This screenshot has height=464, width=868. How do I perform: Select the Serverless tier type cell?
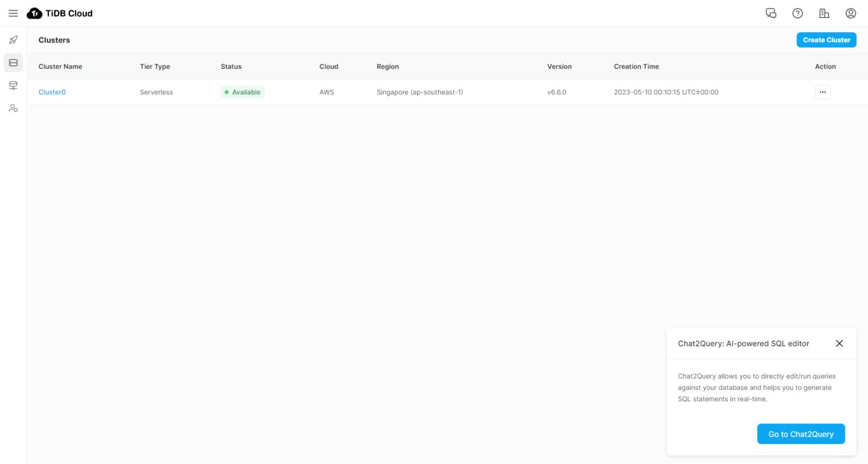point(156,92)
